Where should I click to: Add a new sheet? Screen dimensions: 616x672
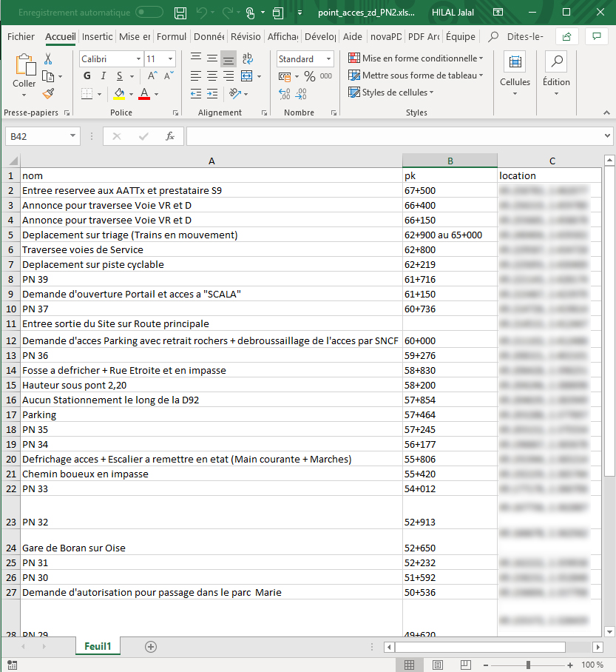(151, 647)
